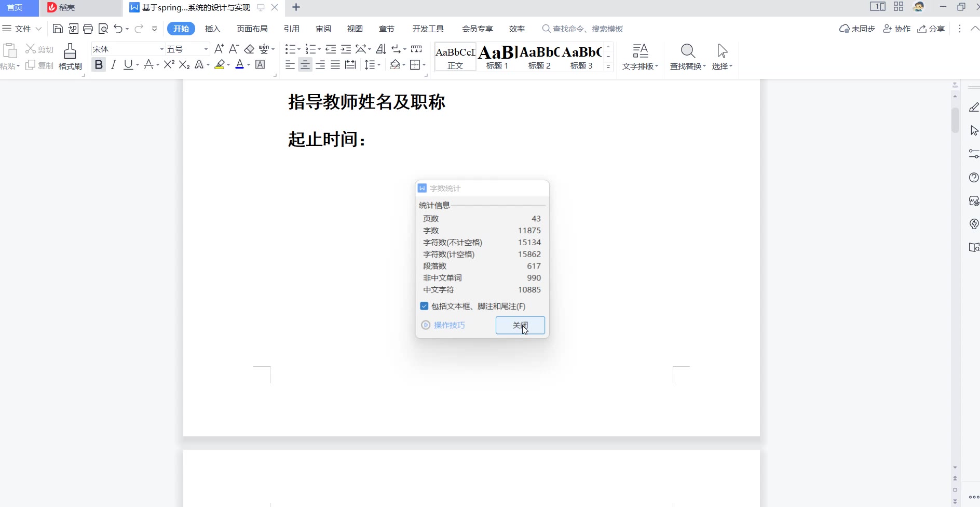Click the Undo arrow icon
Screen dimensions: 980x507
click(118, 29)
